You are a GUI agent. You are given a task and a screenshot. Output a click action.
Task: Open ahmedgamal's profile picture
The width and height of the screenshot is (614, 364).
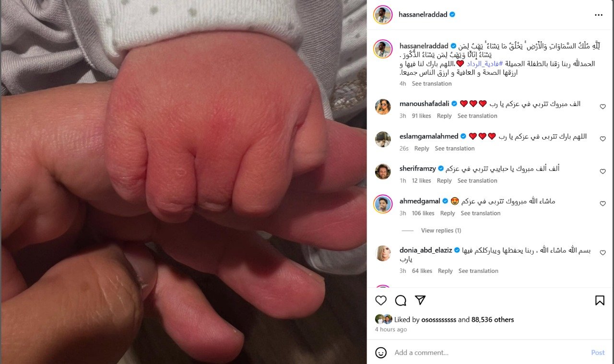(x=383, y=204)
